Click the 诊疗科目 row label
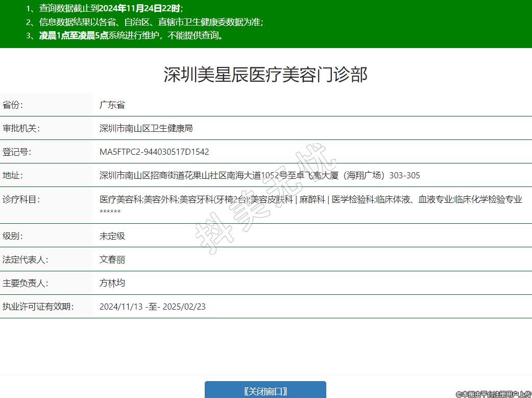This screenshot has width=532, height=398. (x=21, y=199)
